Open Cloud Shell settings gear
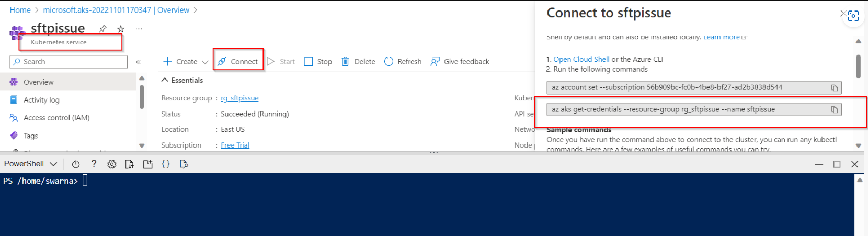This screenshot has width=868, height=236. pyautogui.click(x=112, y=164)
